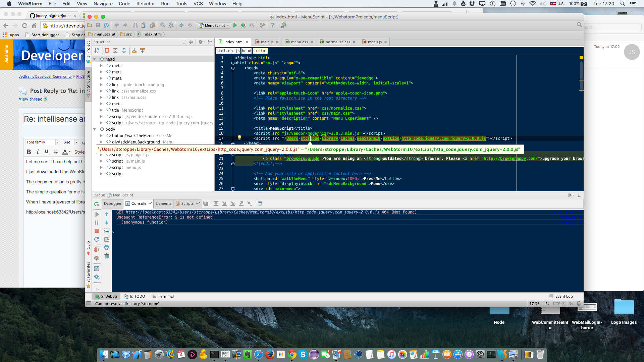The width and height of the screenshot is (644, 362).
Task: Click the Synchronize toolbar icon
Action: 106,25
